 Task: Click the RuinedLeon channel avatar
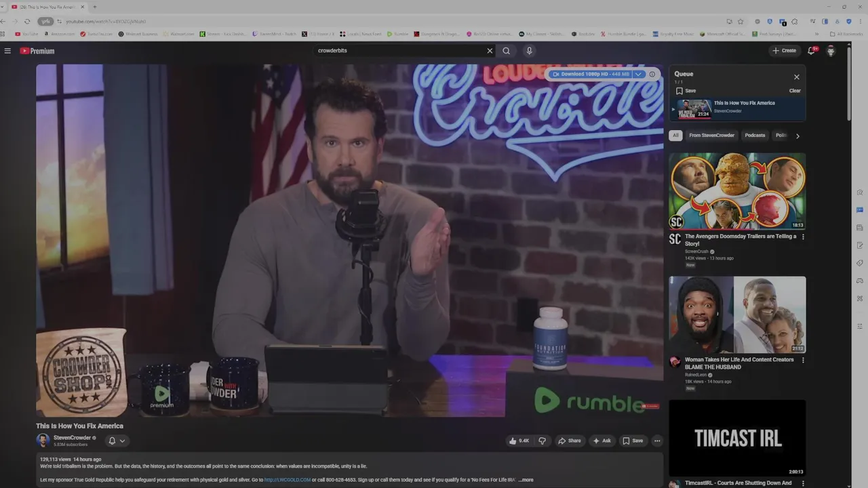pos(675,362)
